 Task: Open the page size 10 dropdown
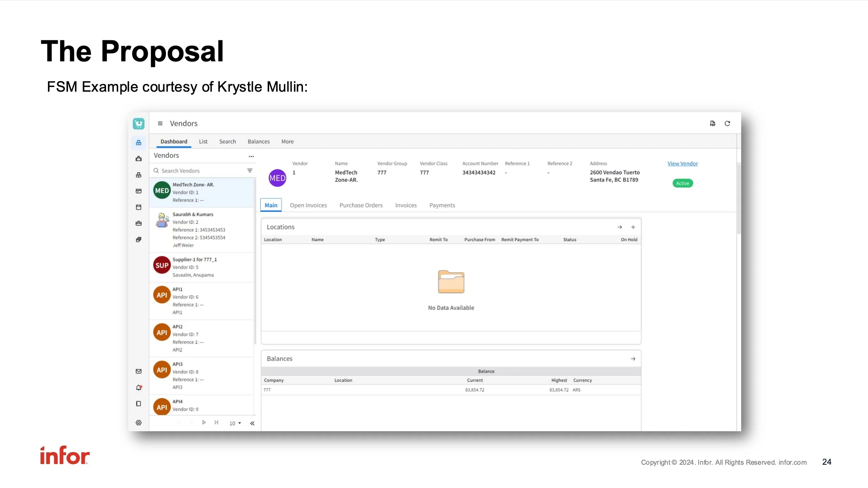click(235, 423)
